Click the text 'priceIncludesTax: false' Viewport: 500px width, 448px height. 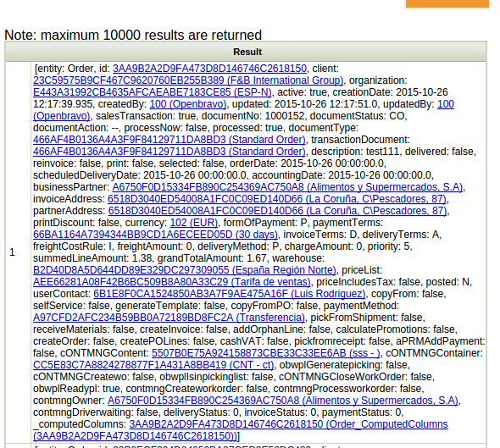[x=369, y=282]
